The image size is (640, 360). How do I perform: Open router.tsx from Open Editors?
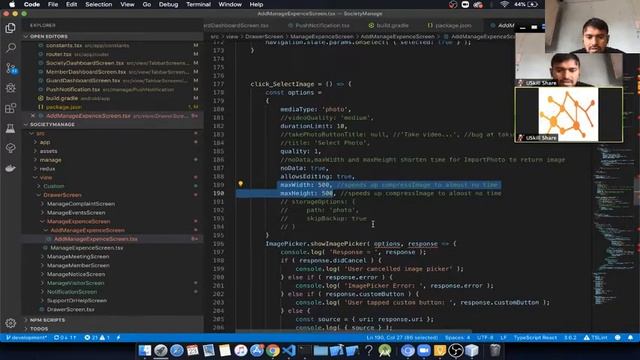[x=112, y=54]
